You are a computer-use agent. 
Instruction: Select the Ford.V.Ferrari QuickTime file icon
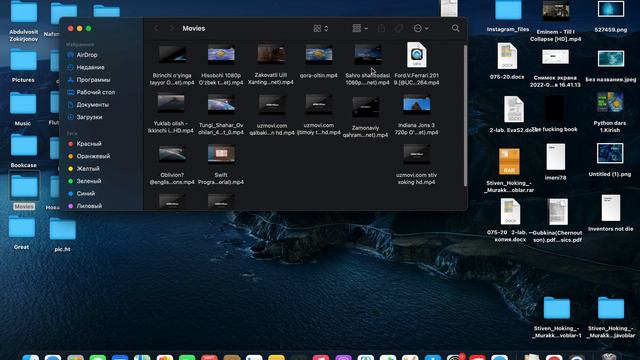(x=416, y=55)
